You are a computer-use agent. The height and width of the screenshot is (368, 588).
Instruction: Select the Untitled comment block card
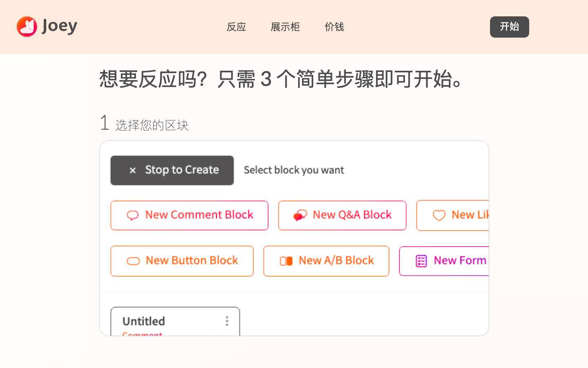pos(163,321)
